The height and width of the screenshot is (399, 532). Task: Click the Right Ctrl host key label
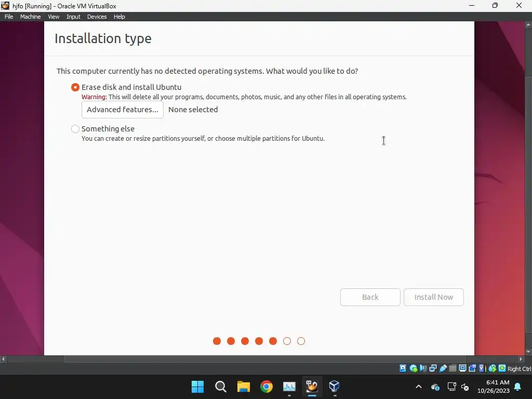tap(520, 369)
